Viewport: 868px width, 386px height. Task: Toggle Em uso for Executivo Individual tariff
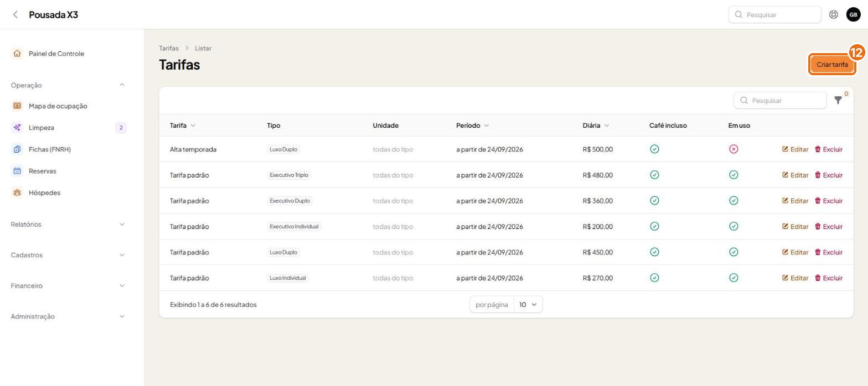733,226
